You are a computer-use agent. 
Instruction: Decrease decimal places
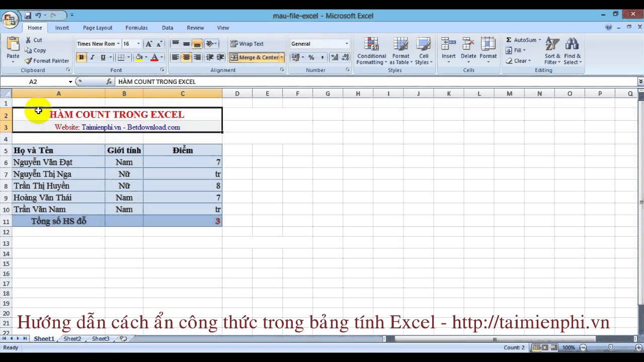(345, 57)
